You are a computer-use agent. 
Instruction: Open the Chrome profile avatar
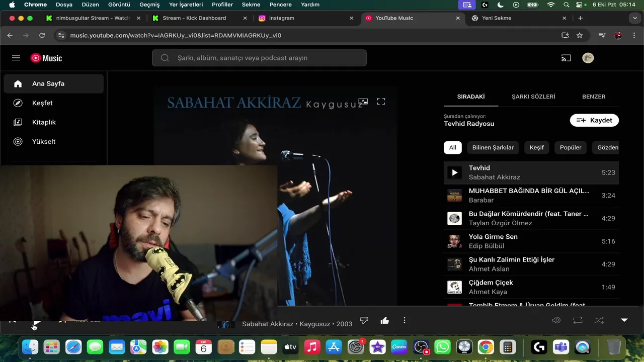[618, 35]
